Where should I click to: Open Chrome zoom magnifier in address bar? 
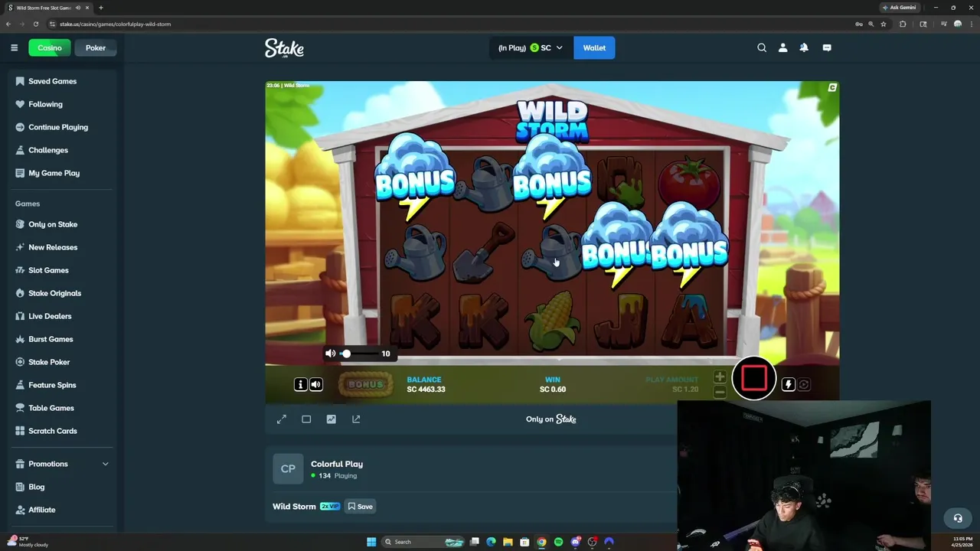tap(871, 24)
